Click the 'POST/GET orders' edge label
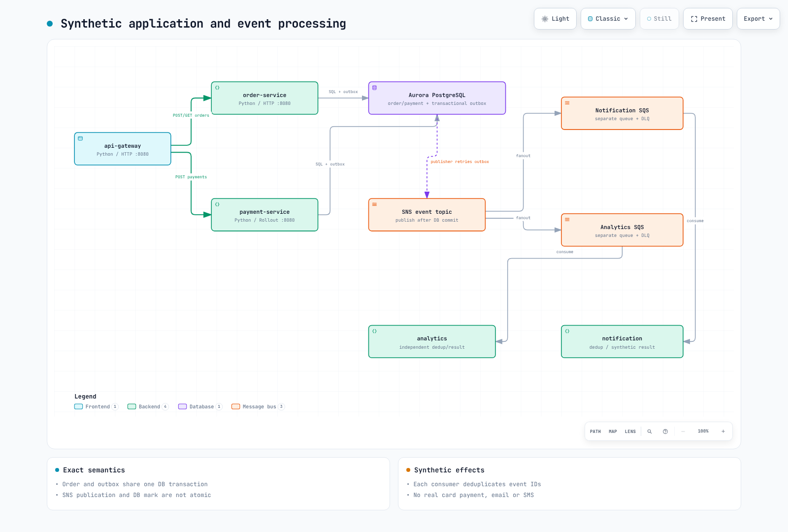Image resolution: width=788 pixels, height=532 pixels. 191,115
